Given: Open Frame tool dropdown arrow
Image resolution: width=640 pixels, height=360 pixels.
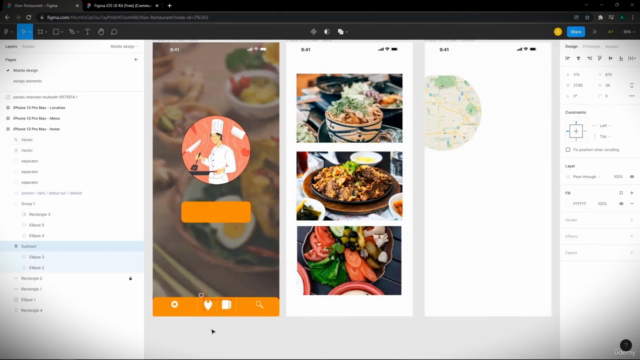Looking at the screenshot, I should (46, 32).
